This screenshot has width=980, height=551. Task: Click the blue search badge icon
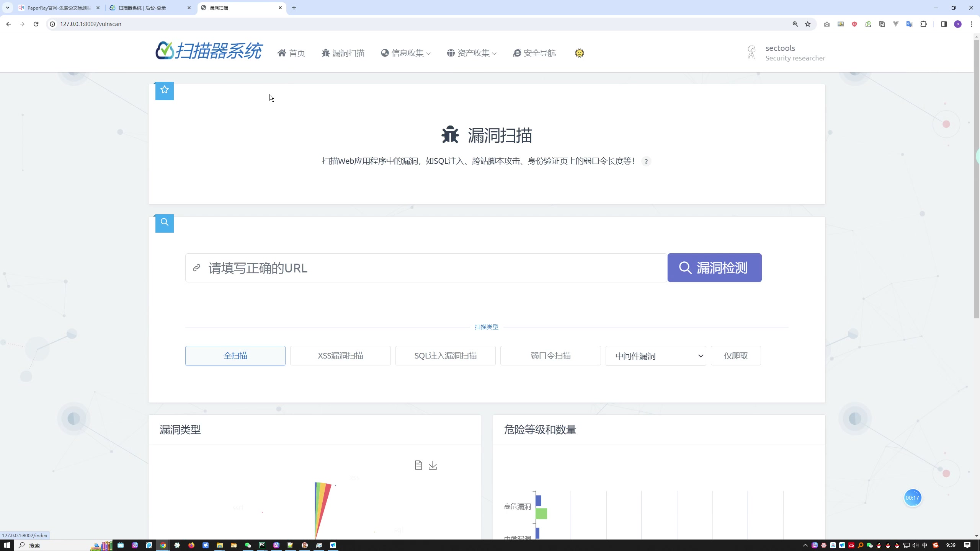pos(165,223)
